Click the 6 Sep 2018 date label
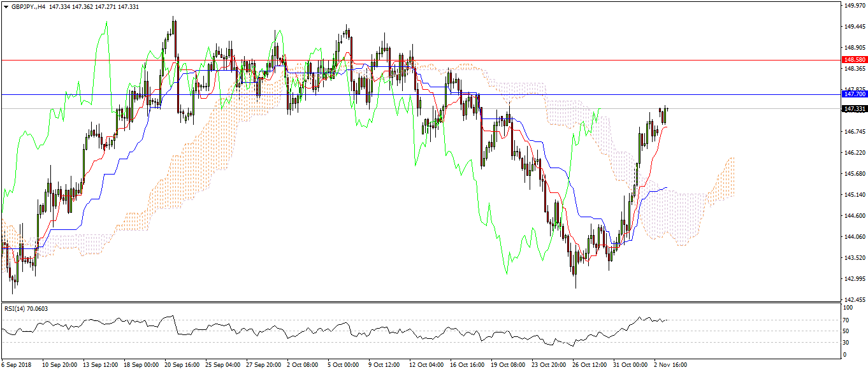Viewport: 868px width, 372px height. 15,366
